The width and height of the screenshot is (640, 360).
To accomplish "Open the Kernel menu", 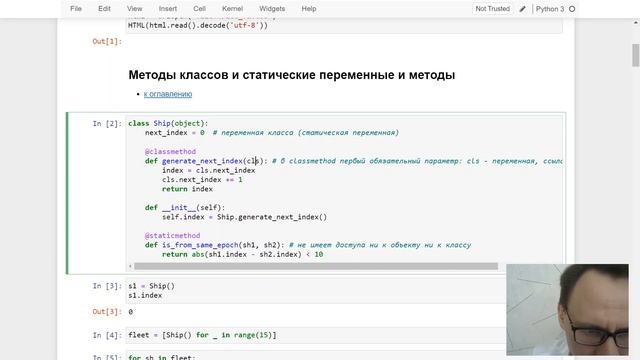I will point(232,9).
